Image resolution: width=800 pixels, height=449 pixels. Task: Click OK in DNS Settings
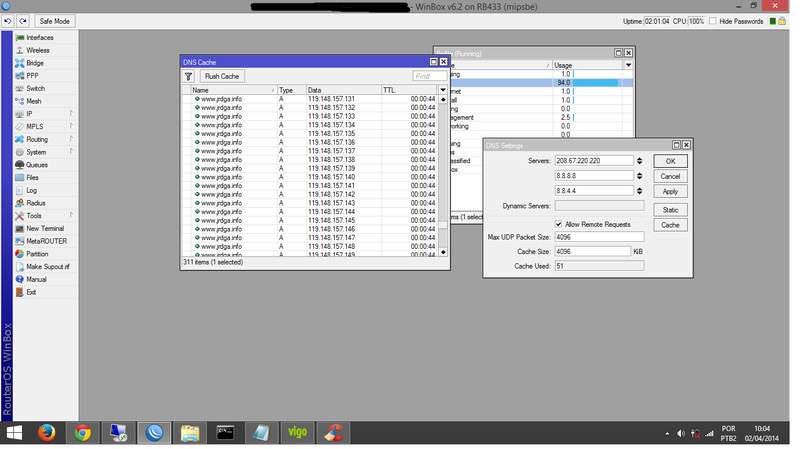(670, 161)
